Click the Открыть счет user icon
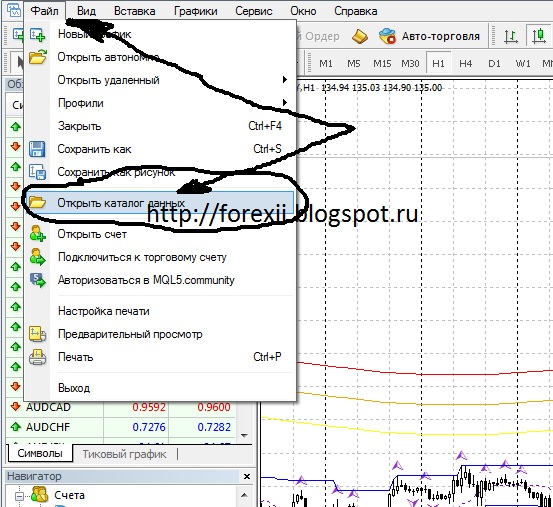The height and width of the screenshot is (507, 553). pyautogui.click(x=37, y=233)
